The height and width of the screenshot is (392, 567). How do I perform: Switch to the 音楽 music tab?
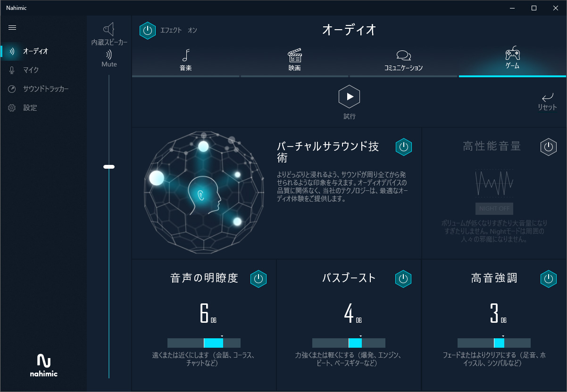coord(186,60)
